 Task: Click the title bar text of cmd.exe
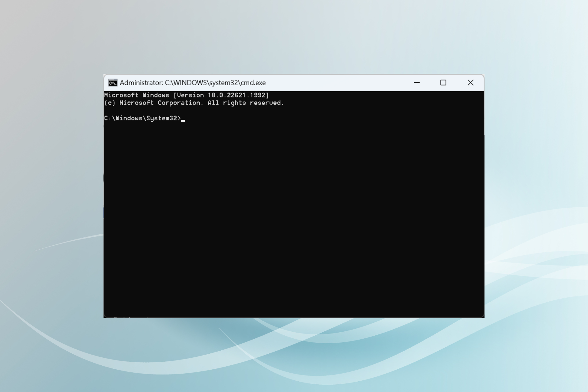click(x=192, y=82)
